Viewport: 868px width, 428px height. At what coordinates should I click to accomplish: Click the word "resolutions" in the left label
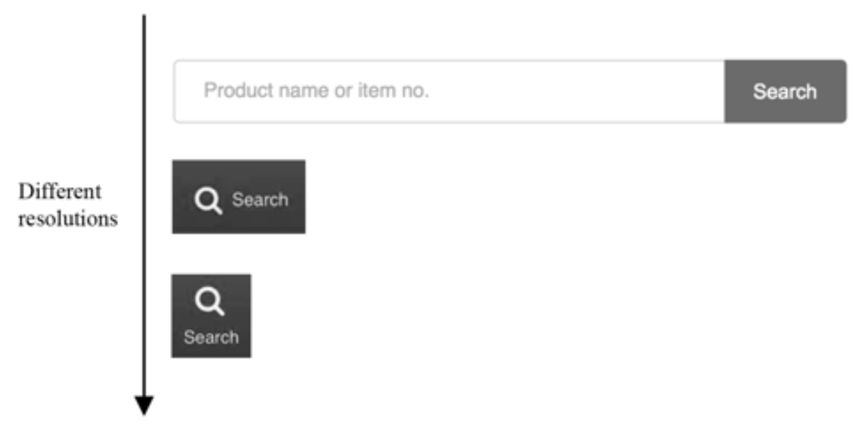(68, 218)
